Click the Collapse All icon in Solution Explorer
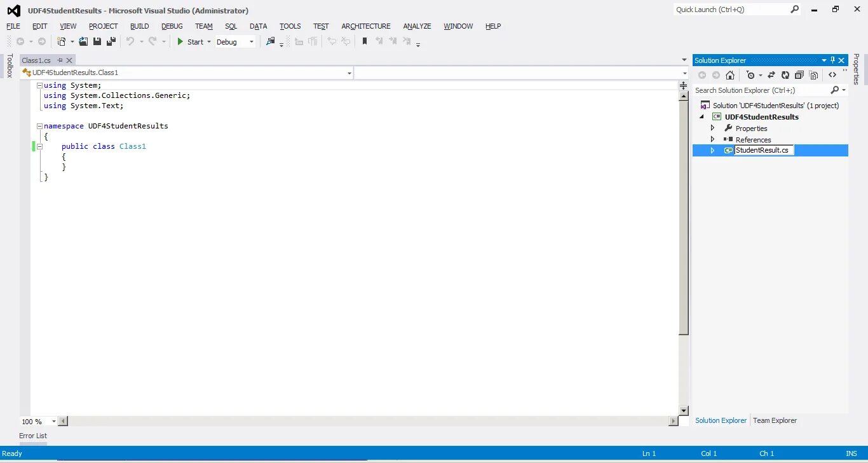 (x=799, y=75)
